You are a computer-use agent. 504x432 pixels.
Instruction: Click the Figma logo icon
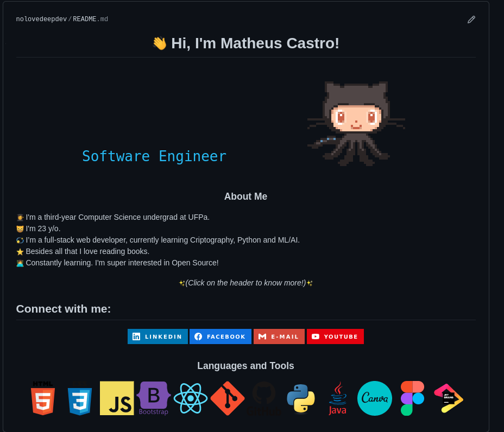tap(412, 398)
